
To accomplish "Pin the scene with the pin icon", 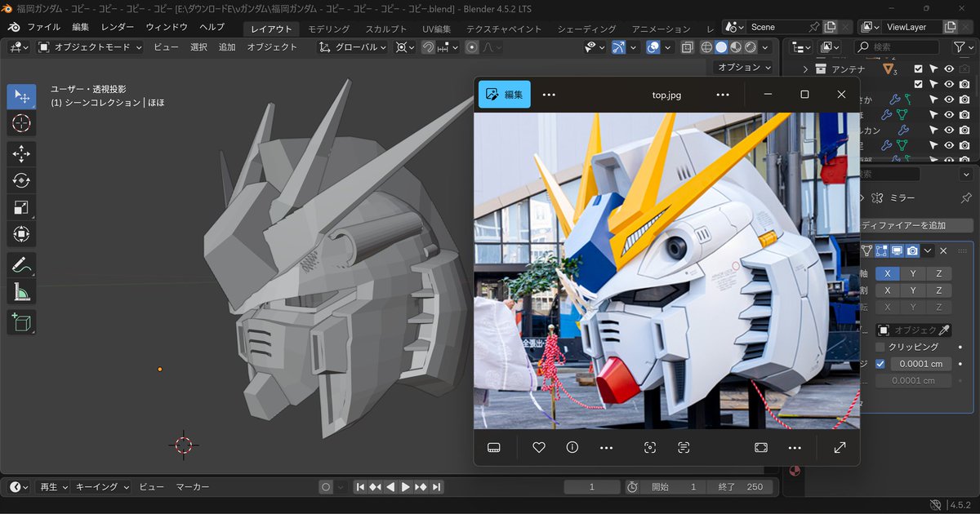I will pos(813,27).
